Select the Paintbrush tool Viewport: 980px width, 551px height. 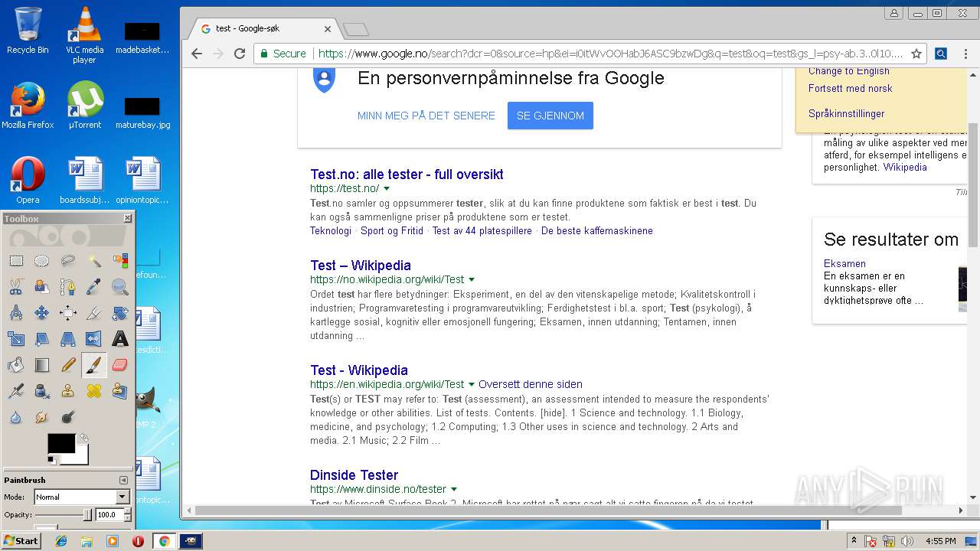click(x=94, y=365)
